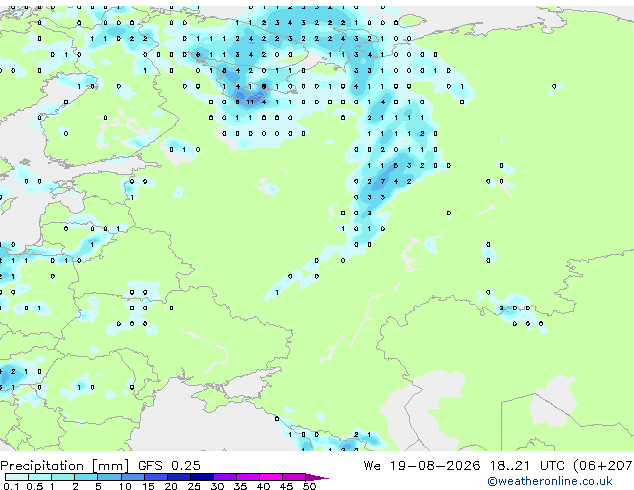Click the '18..21 UTC' time label
The width and height of the screenshot is (634, 490).
(530, 465)
